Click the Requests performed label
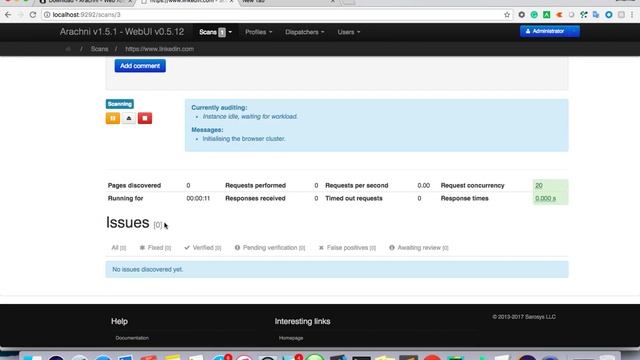This screenshot has width=640, height=360. point(256,185)
